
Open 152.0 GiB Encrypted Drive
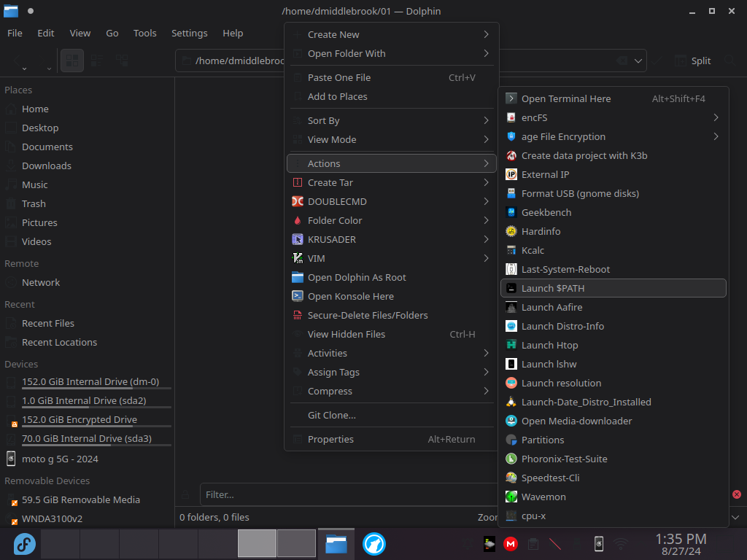88,420
